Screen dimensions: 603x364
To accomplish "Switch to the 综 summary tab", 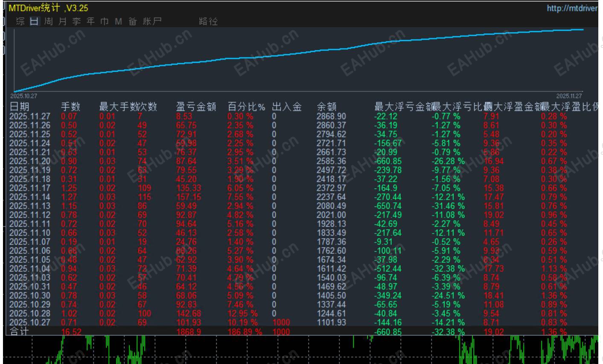I will tap(20, 21).
